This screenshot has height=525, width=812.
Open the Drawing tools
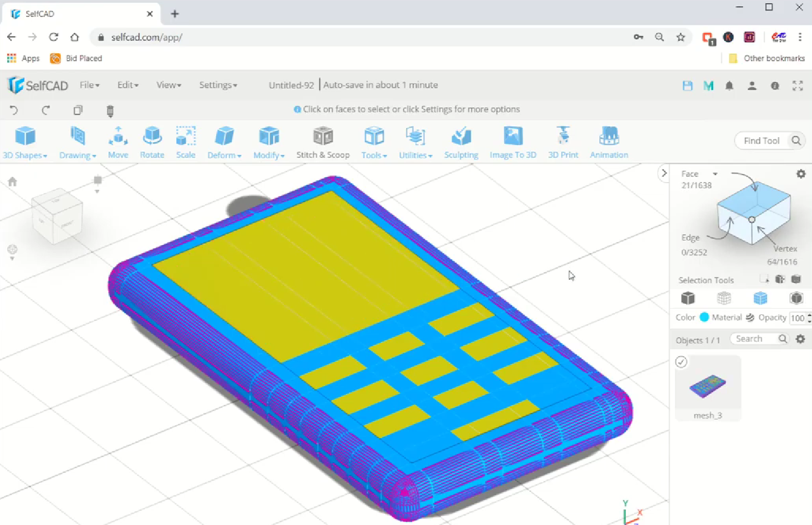(x=78, y=143)
